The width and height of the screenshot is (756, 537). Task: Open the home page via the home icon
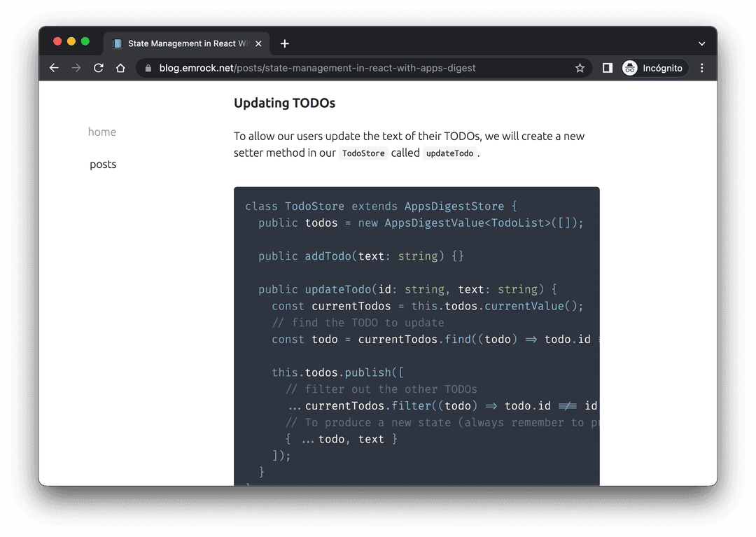120,68
